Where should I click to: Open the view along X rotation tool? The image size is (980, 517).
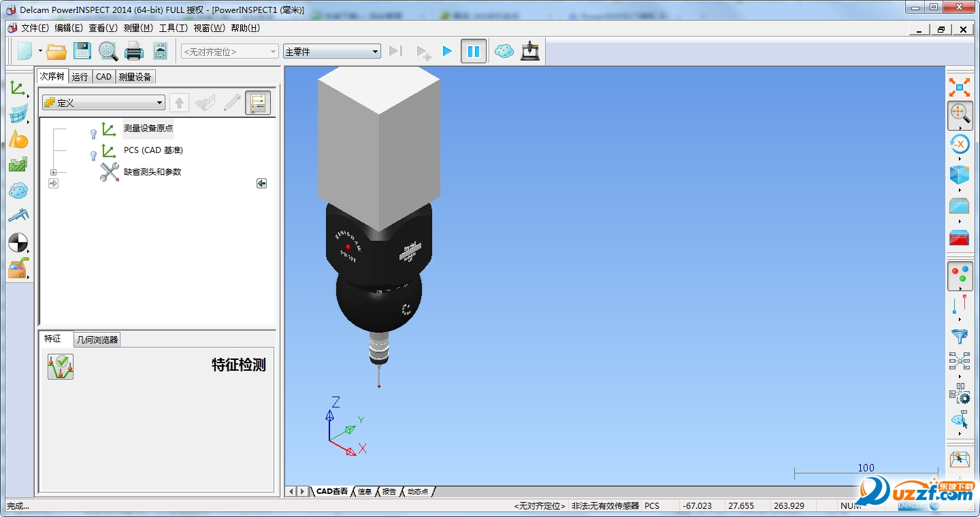[960, 144]
